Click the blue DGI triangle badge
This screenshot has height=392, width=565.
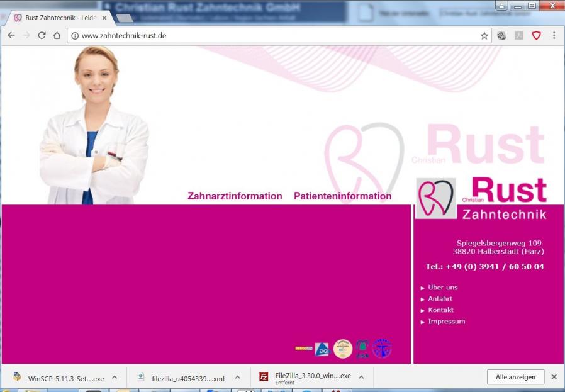[322, 349]
